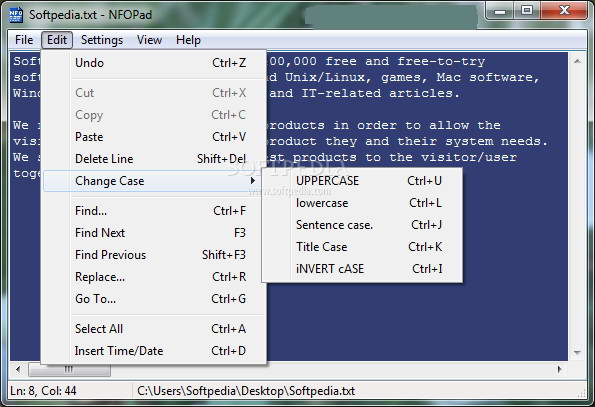The image size is (595, 407).
Task: Minimize the NFOPad window
Action: pos(501,11)
